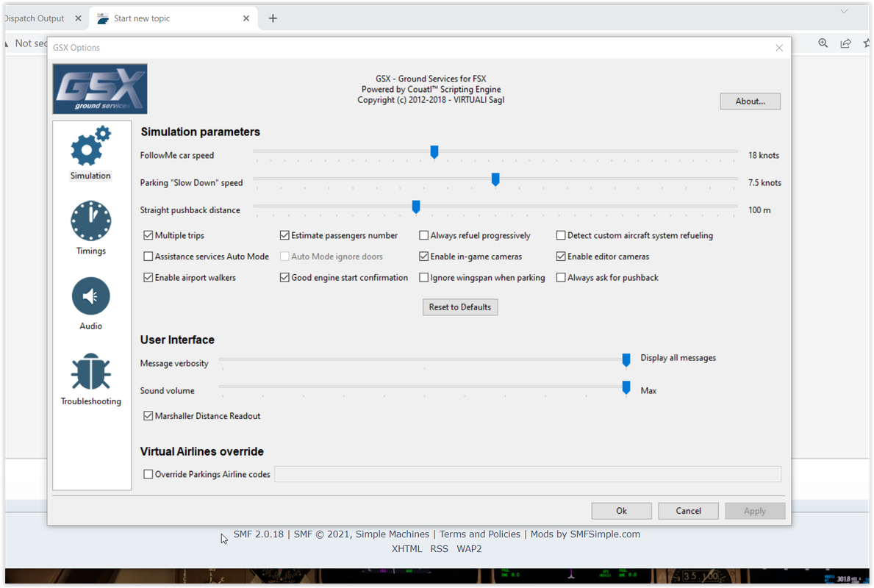The image size is (874, 588).
Task: Open the Audio speaker section
Action: click(x=91, y=304)
